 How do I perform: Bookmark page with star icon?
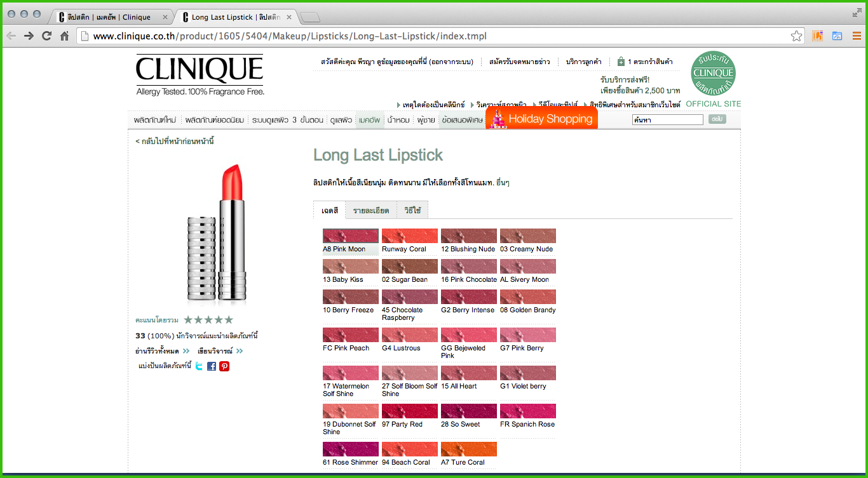796,36
